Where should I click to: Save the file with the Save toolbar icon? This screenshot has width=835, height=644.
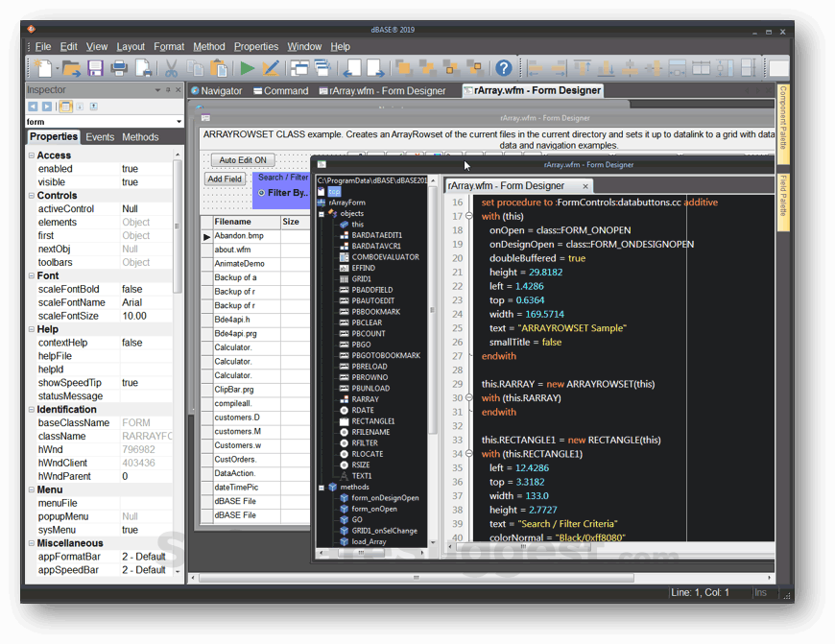[95, 67]
